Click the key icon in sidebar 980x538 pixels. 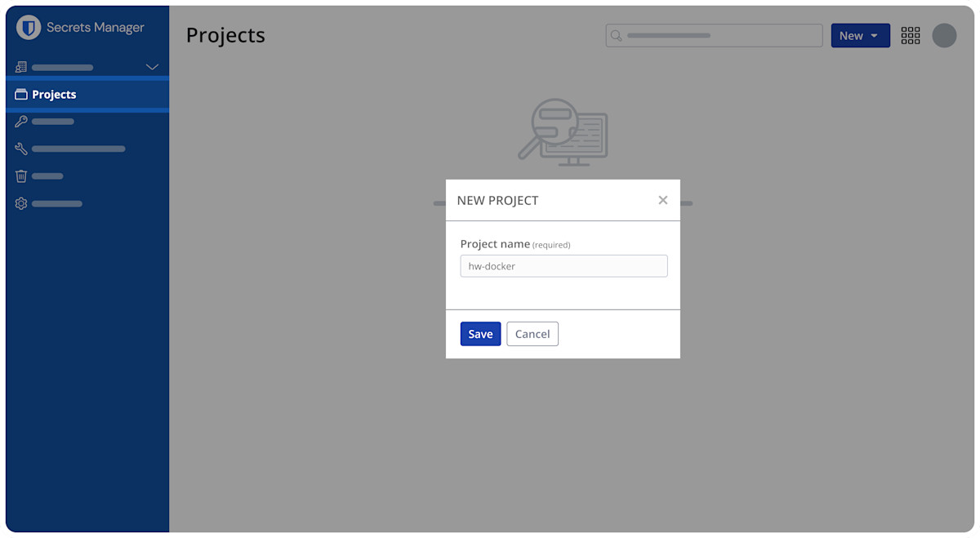coord(21,122)
